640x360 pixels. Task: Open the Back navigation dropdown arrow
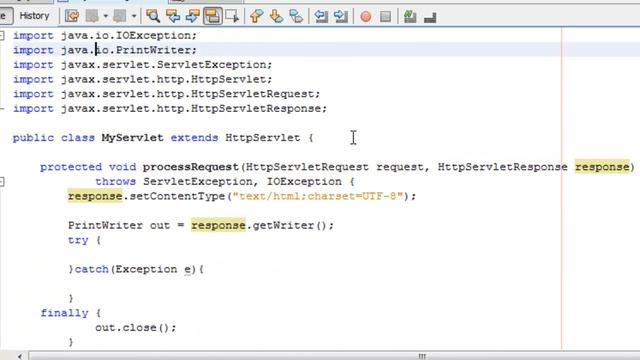[x=106, y=16]
